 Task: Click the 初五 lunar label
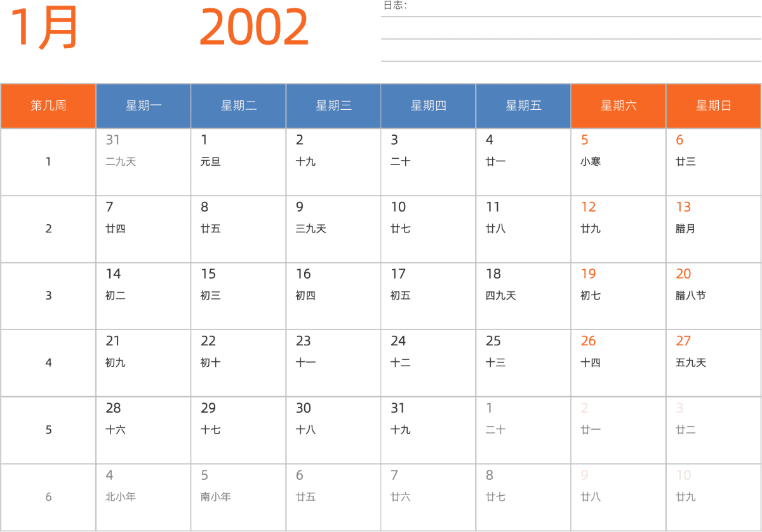click(401, 296)
